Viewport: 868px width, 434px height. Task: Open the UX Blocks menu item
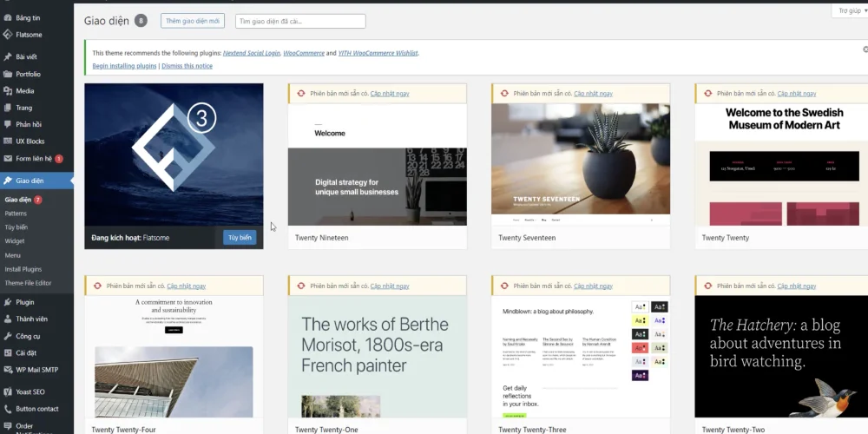(36, 141)
